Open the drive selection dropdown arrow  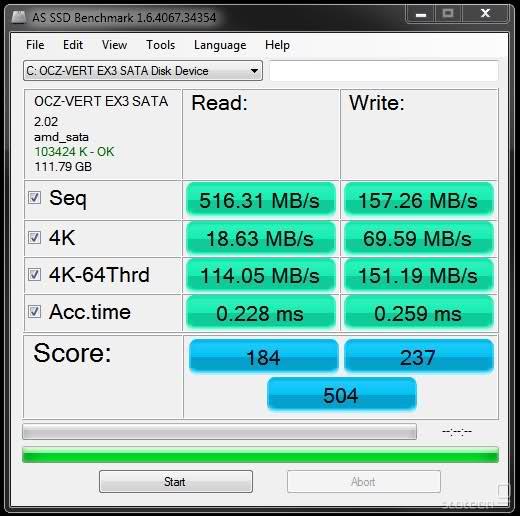254,71
